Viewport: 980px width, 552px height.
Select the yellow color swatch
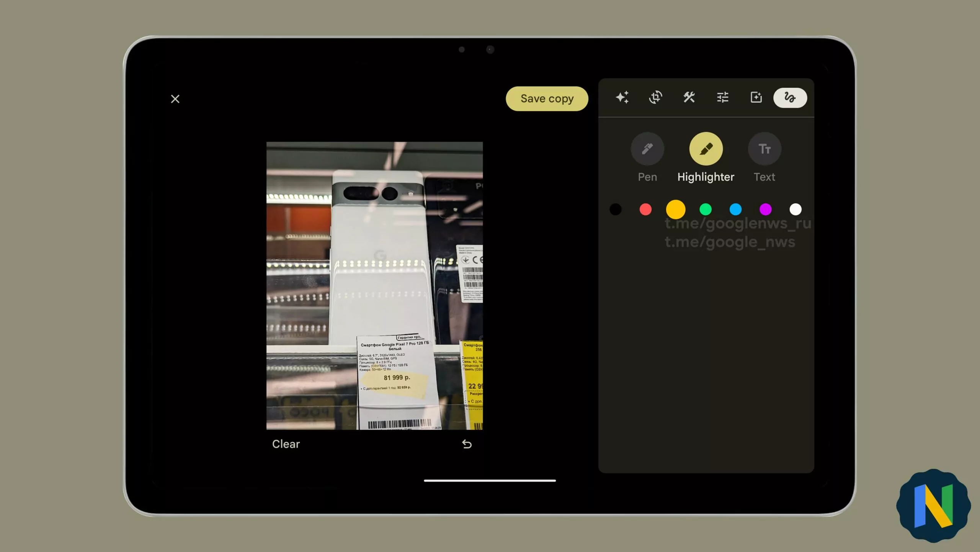pos(676,210)
